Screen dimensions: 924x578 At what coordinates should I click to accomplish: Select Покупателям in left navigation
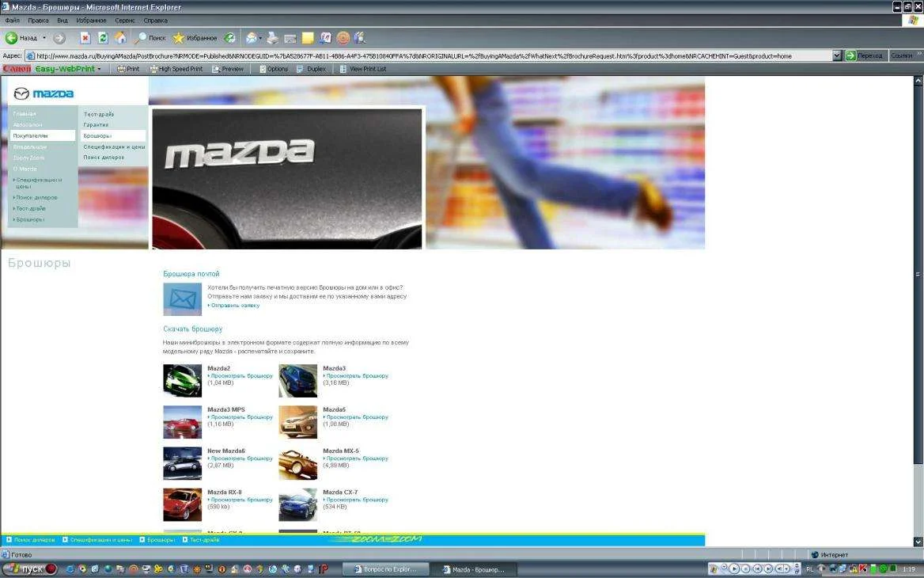[43, 135]
